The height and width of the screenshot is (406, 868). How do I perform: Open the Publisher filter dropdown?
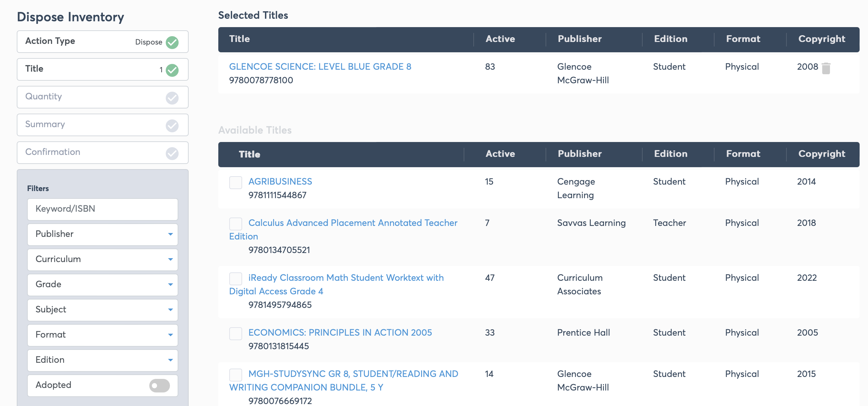pyautogui.click(x=103, y=234)
